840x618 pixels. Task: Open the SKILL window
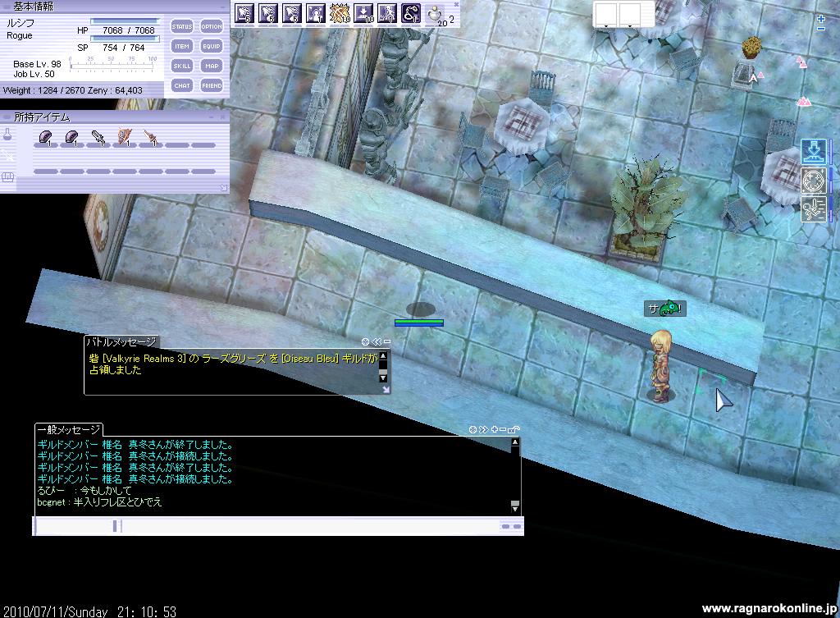pos(181,66)
